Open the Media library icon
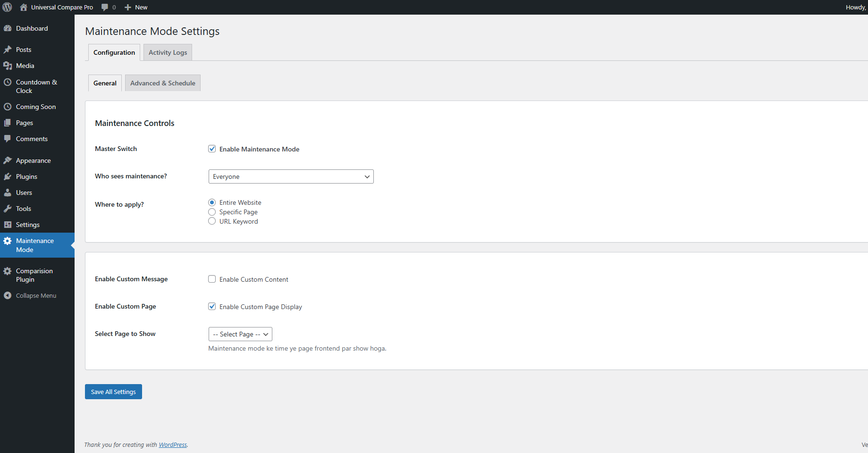 click(x=8, y=66)
